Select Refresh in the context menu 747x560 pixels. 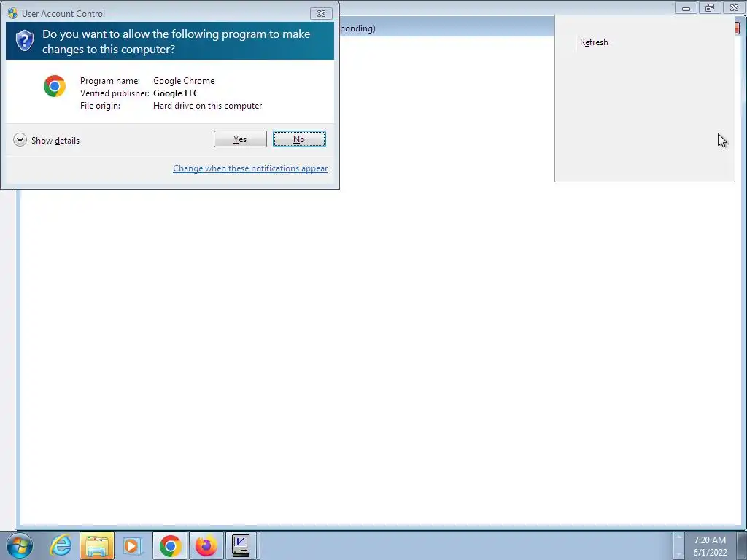[594, 42]
